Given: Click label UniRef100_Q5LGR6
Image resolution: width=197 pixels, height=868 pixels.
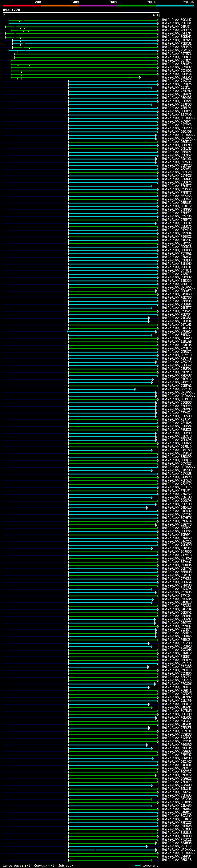Looking at the screenshot, I should (177, 440).
